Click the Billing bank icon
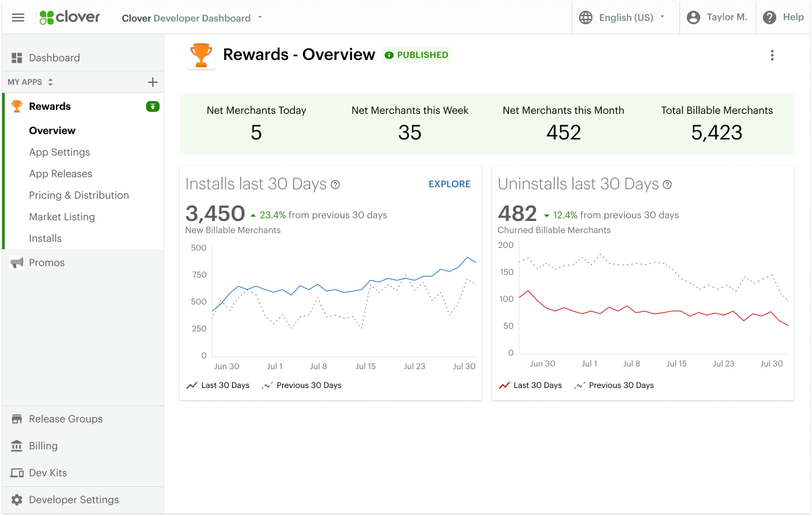This screenshot has width=812, height=516. click(17, 446)
